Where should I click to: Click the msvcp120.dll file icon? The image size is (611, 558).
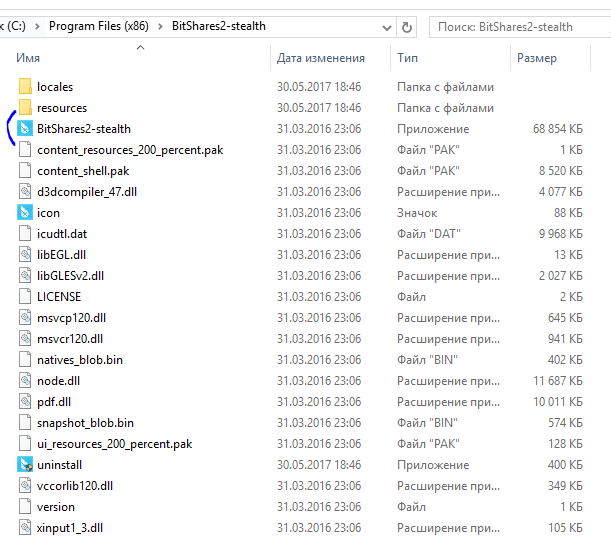click(x=25, y=318)
